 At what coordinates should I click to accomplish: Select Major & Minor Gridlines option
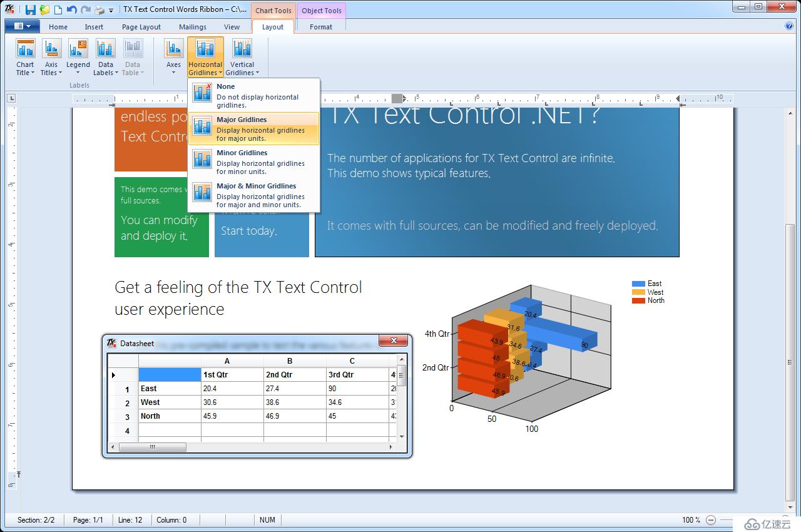coord(254,195)
